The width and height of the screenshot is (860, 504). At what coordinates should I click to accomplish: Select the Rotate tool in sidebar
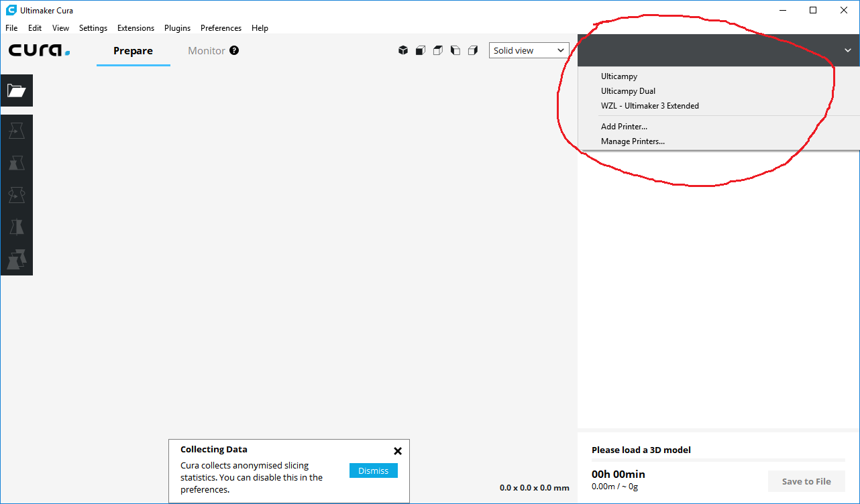(x=17, y=195)
